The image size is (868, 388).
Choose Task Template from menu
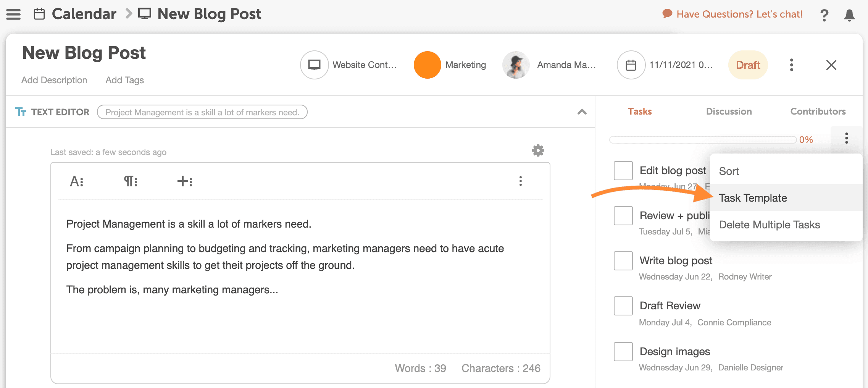coord(786,198)
